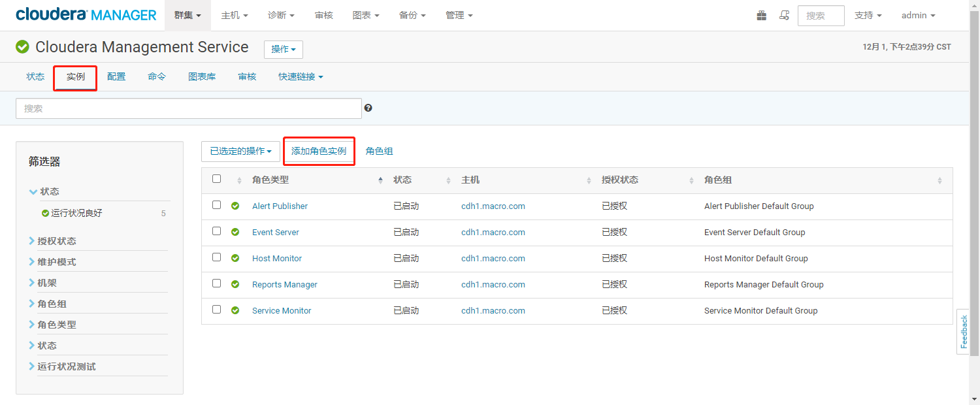Viewport: 980px width, 405px height.
Task: Open the 审核 top menu item
Action: [x=324, y=15]
